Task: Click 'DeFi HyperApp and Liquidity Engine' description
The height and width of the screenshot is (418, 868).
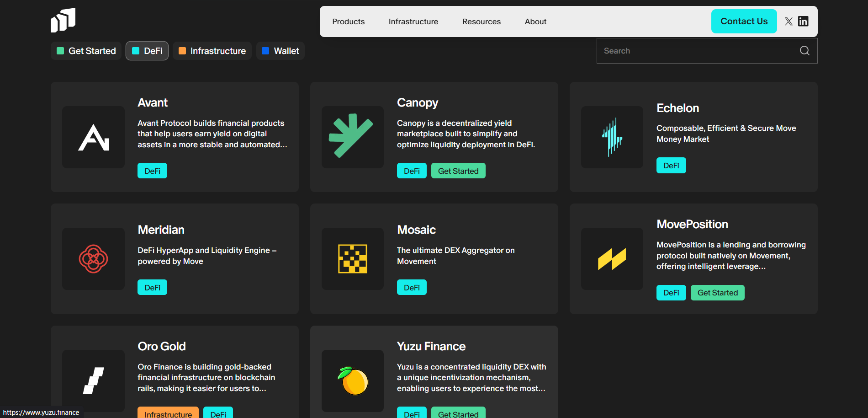Action: click(207, 256)
